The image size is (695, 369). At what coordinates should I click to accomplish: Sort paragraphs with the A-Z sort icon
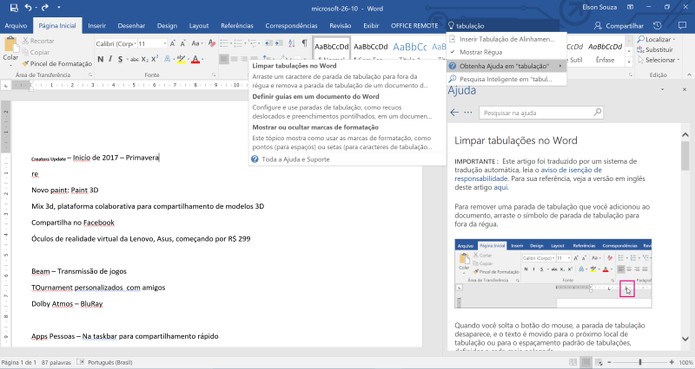click(x=291, y=43)
